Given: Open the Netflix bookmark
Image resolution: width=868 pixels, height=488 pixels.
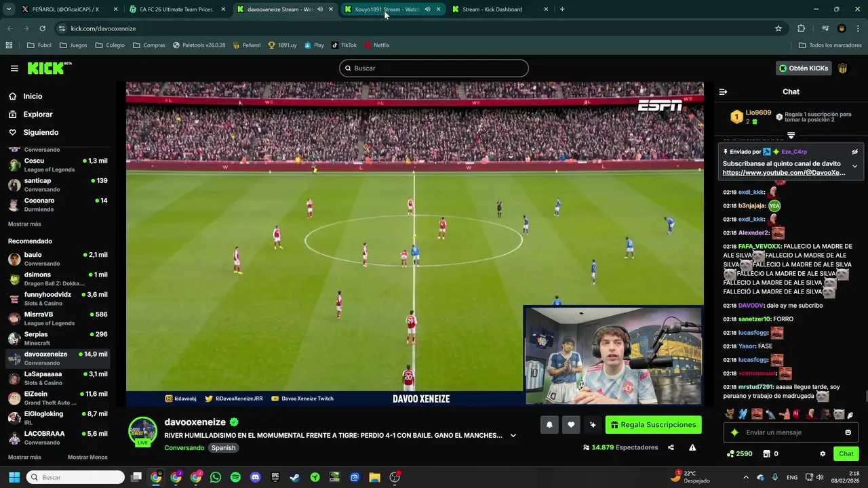Looking at the screenshot, I should [x=376, y=45].
